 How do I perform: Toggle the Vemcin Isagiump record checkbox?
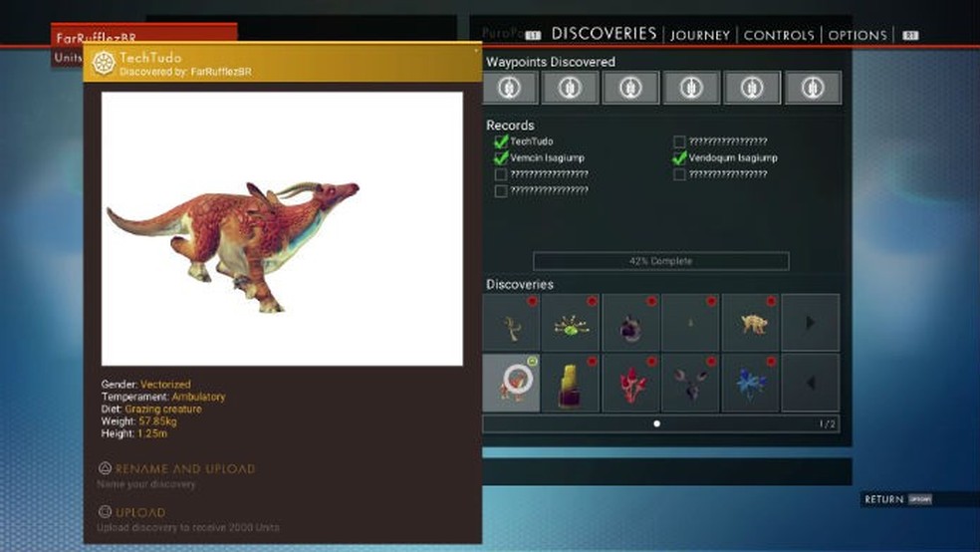coord(501,158)
